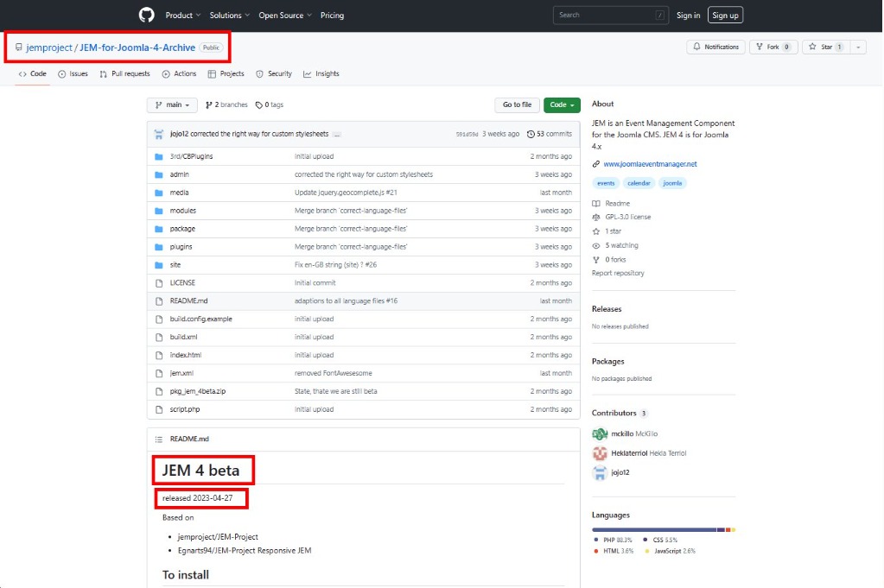This screenshot has width=884, height=588.
Task: Expand the Open Source menu
Action: point(284,16)
